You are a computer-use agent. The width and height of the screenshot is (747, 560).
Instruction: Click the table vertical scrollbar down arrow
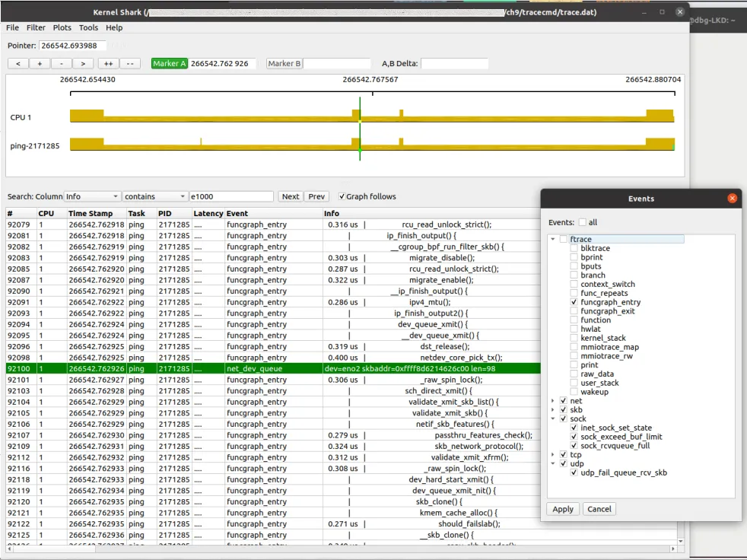coord(681,541)
